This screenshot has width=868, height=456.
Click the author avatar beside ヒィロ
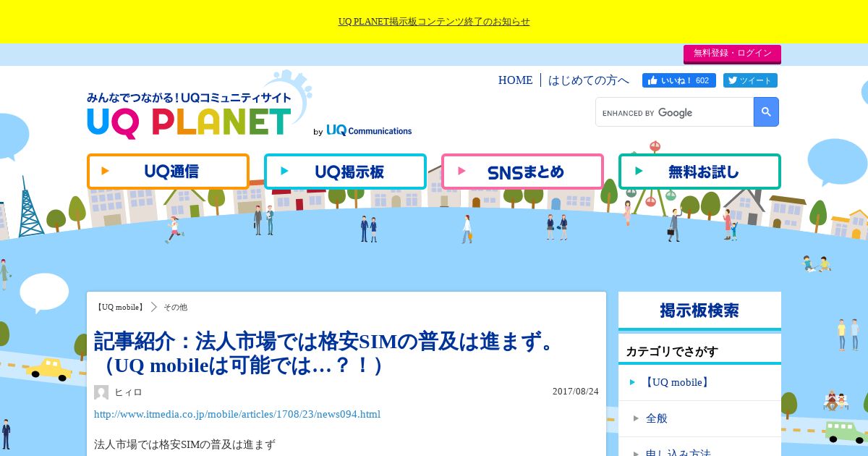[101, 392]
